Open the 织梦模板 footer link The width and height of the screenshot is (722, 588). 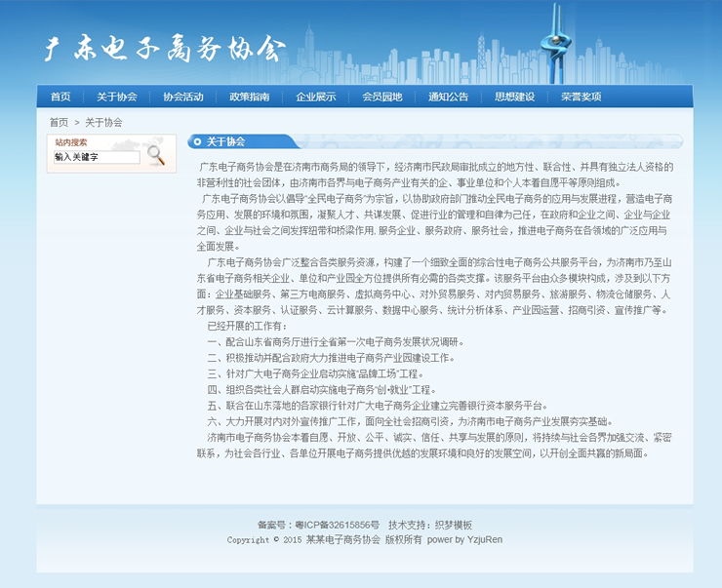453,525
